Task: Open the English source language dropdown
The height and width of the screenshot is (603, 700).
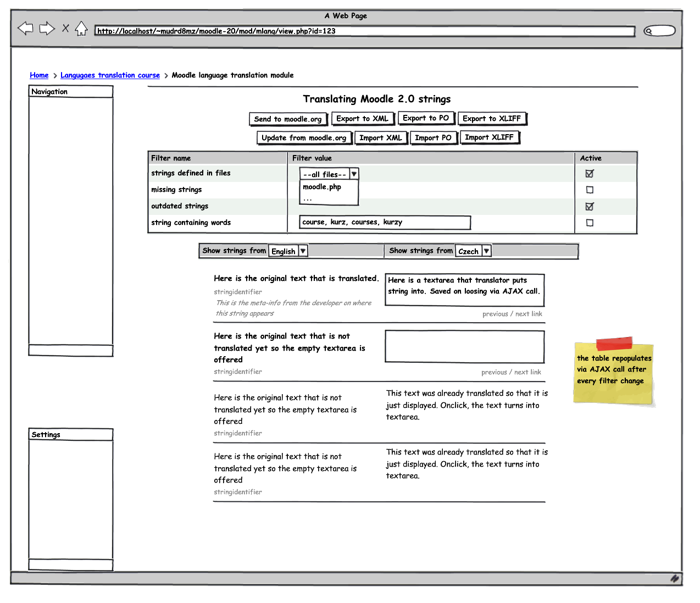Action: (x=287, y=251)
